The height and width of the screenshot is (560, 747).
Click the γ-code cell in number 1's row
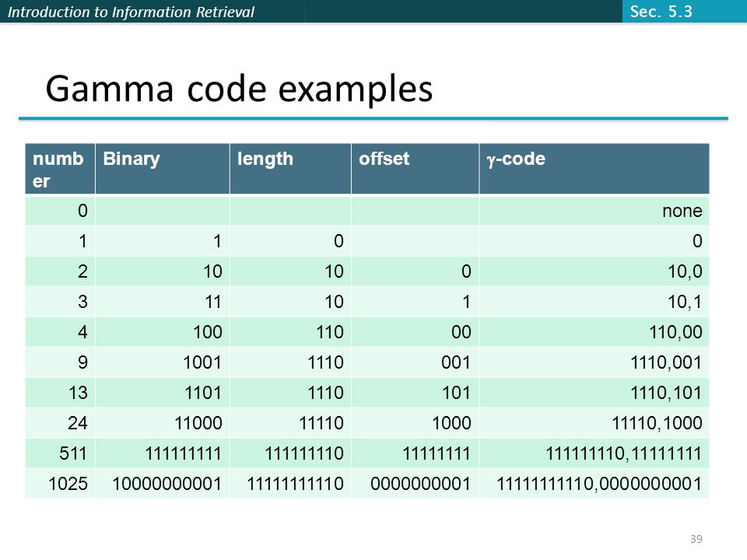[594, 241]
